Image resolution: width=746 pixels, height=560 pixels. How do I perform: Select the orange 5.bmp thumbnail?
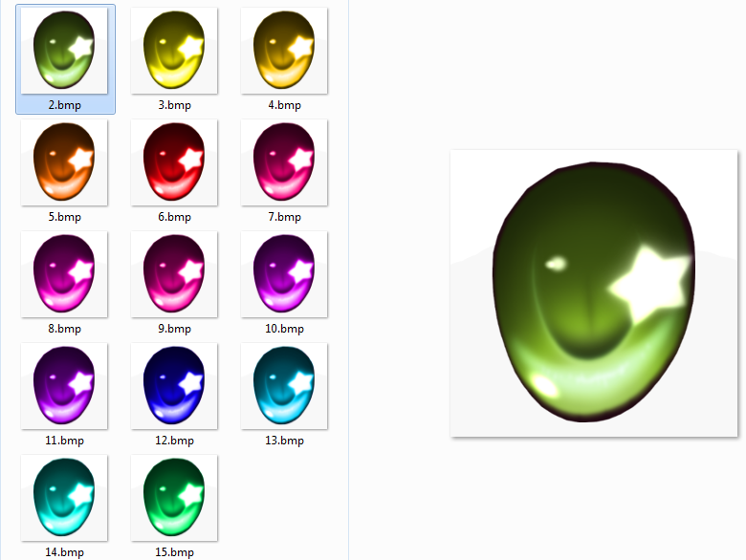tap(64, 162)
